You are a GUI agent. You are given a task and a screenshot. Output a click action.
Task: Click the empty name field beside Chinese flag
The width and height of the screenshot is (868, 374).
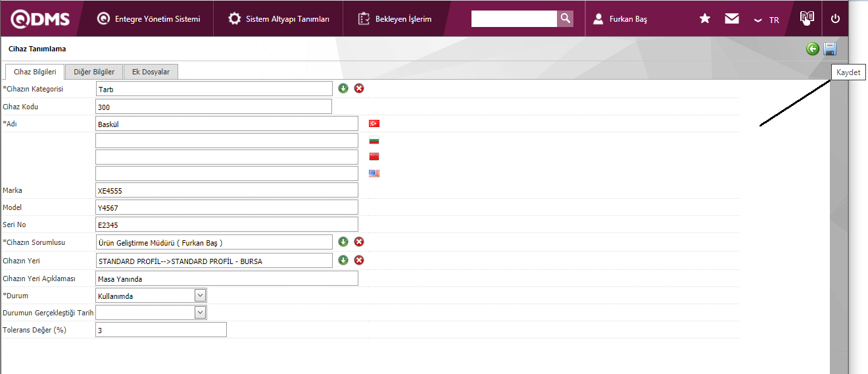[x=227, y=157]
